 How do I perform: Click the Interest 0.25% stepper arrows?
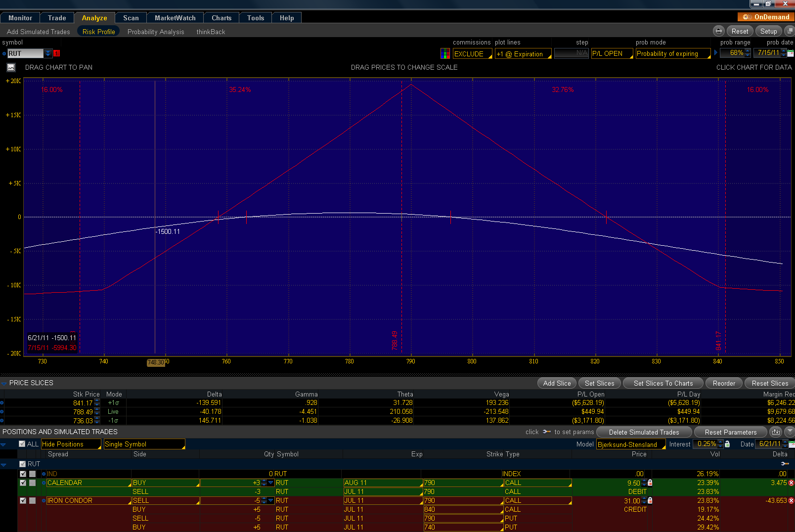tap(720, 444)
